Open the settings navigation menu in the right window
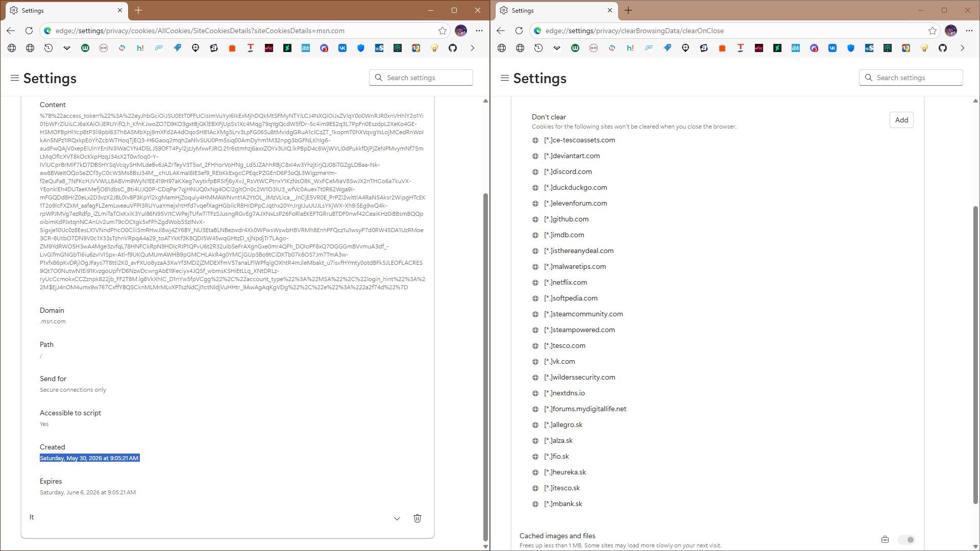 [505, 78]
